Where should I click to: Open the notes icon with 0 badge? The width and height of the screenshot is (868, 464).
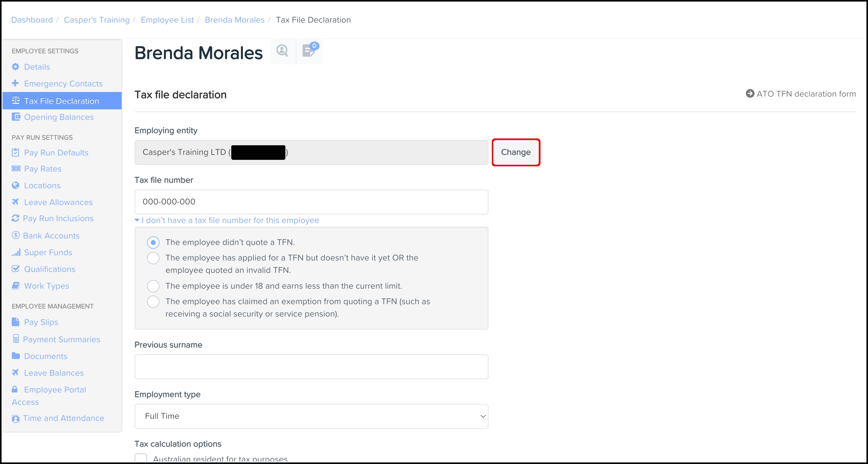click(x=309, y=51)
